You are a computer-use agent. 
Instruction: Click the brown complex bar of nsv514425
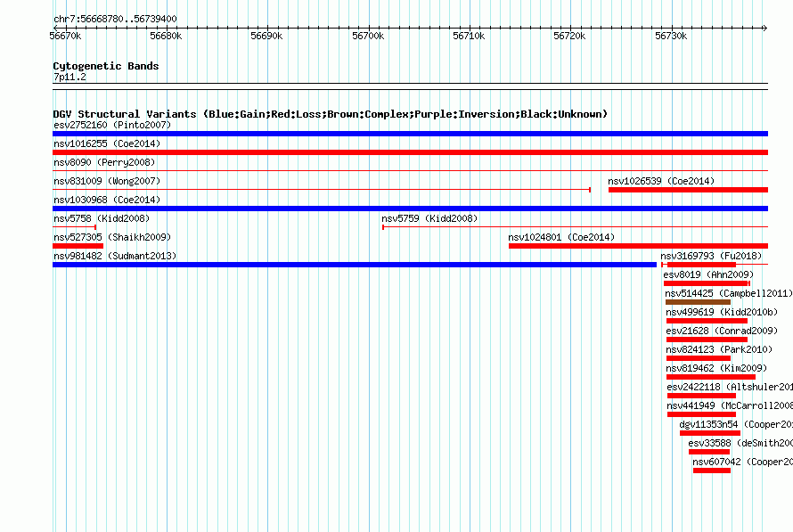698,302
